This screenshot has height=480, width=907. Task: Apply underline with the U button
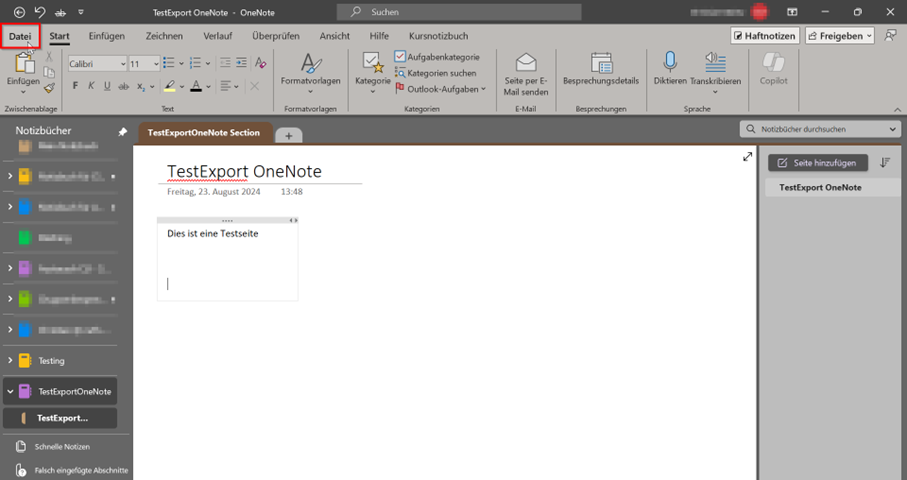[107, 86]
